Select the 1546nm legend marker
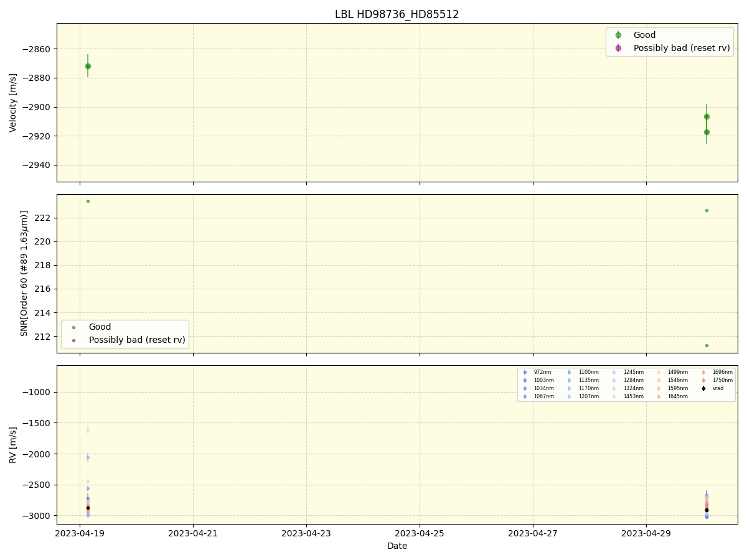This screenshot has height=560, width=747. [x=659, y=380]
